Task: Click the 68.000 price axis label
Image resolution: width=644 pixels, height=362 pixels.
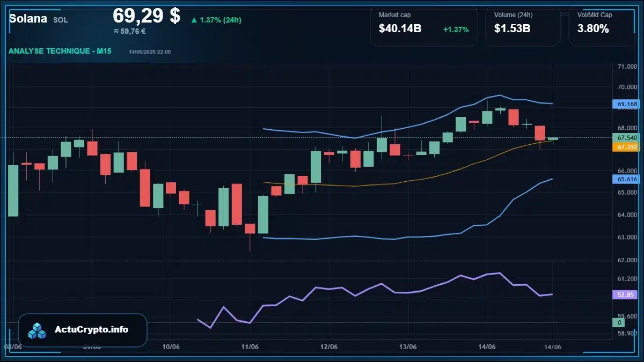Action: point(627,128)
